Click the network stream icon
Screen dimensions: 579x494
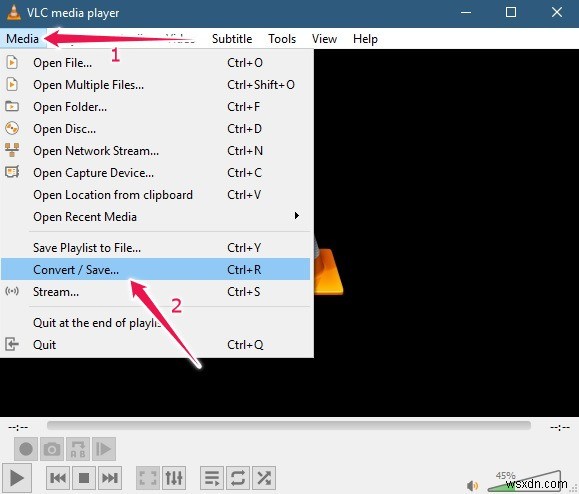pos(12,150)
